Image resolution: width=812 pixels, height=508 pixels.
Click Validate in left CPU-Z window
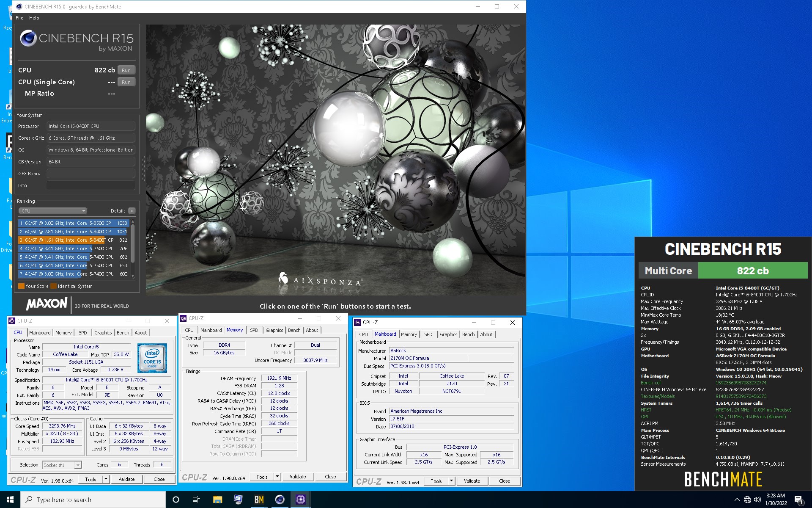coord(126,479)
